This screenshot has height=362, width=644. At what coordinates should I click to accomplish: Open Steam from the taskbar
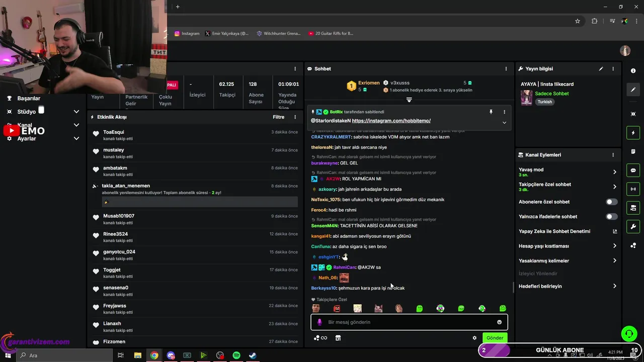[253, 355]
